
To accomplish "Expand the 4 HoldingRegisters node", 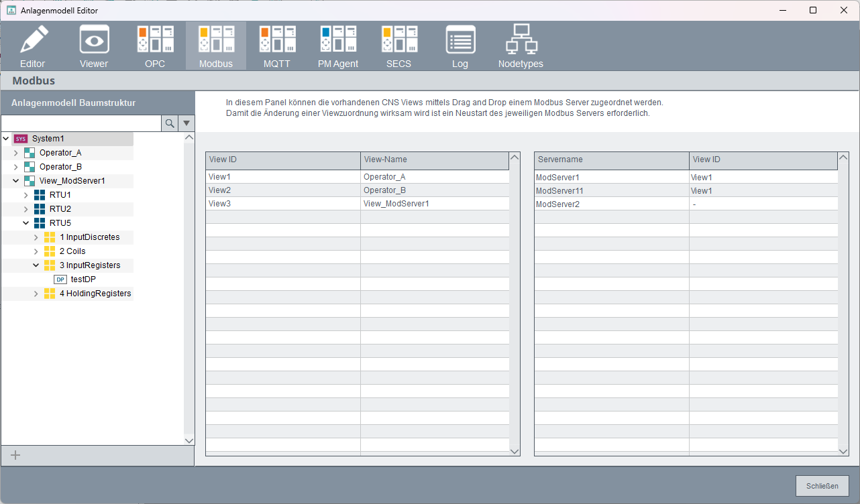I will click(x=36, y=294).
